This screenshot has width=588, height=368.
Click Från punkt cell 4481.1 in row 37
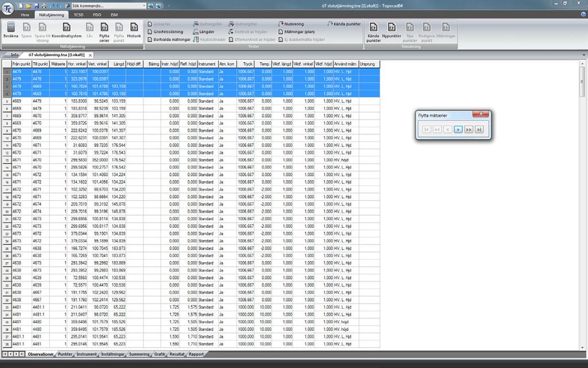[x=22, y=336]
